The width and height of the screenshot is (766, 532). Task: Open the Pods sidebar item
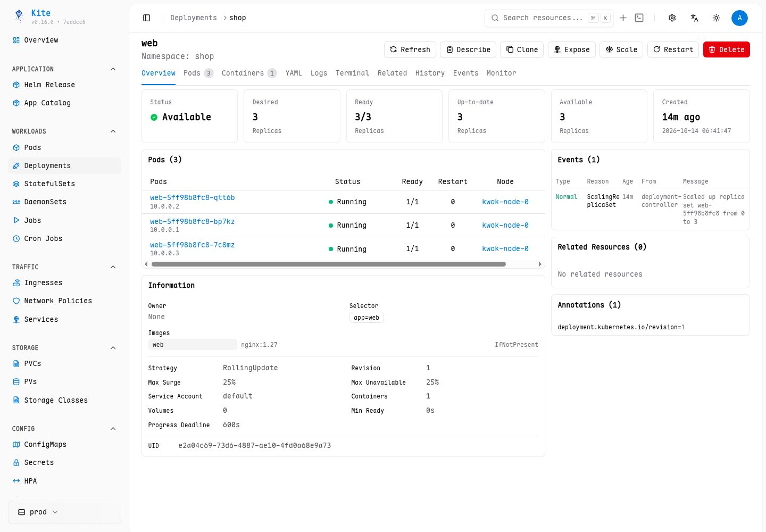tap(64, 148)
